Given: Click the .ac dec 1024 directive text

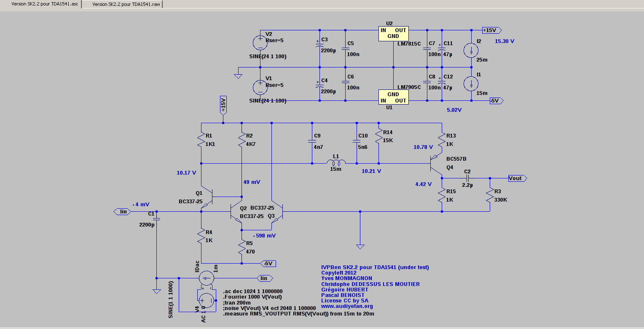Looking at the screenshot, I should pyautogui.click(x=252, y=291).
